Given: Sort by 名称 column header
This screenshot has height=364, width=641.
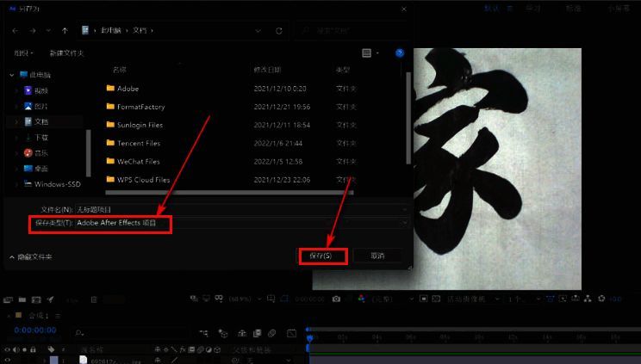Looking at the screenshot, I should click(x=120, y=70).
